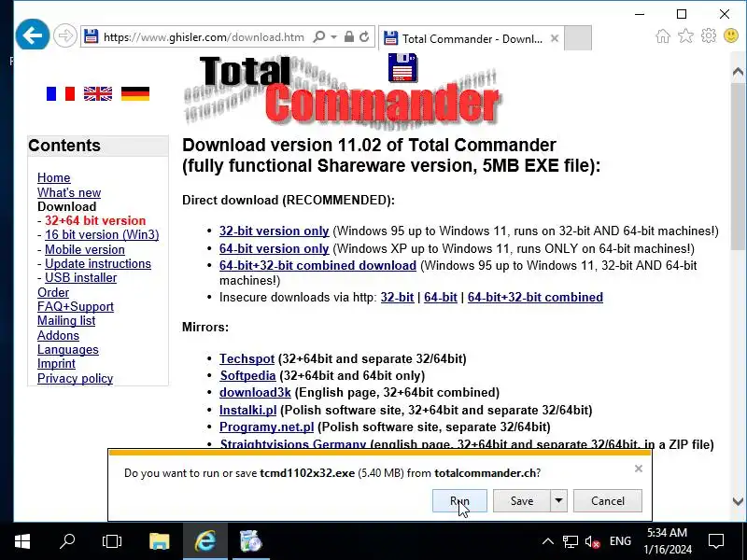Viewport: 747px width, 560px height.
Task: Click the Home house icon in toolbar
Action: (663, 35)
